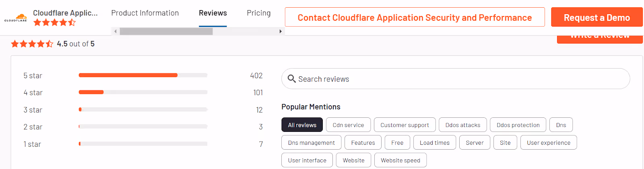This screenshot has height=169, width=644.
Task: Click the 7 count for 1 star
Action: pyautogui.click(x=261, y=144)
